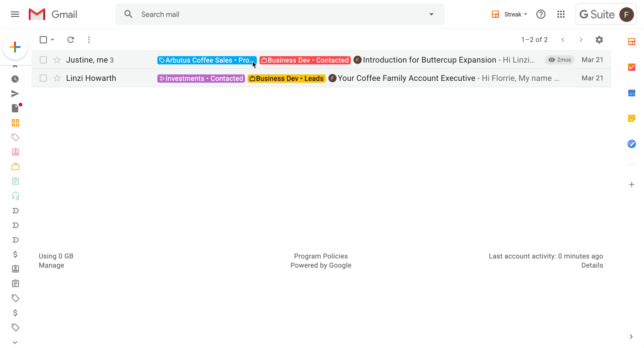644x348 pixels.
Task: Open Gmail settings gear menu
Action: click(599, 40)
